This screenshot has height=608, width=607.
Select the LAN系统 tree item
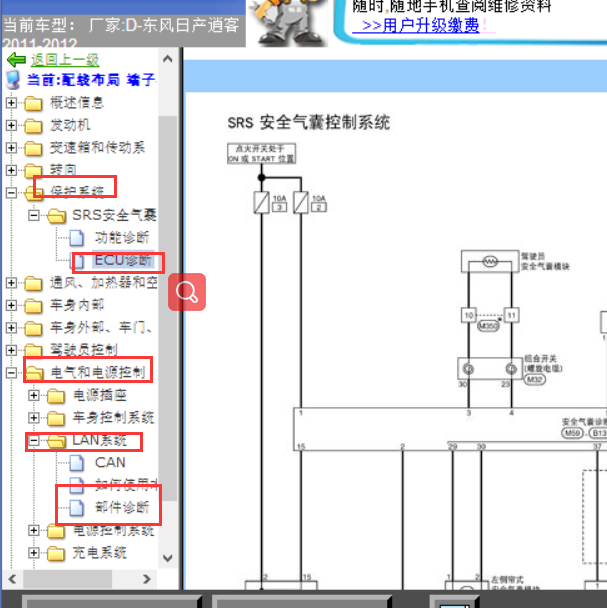pyautogui.click(x=100, y=440)
